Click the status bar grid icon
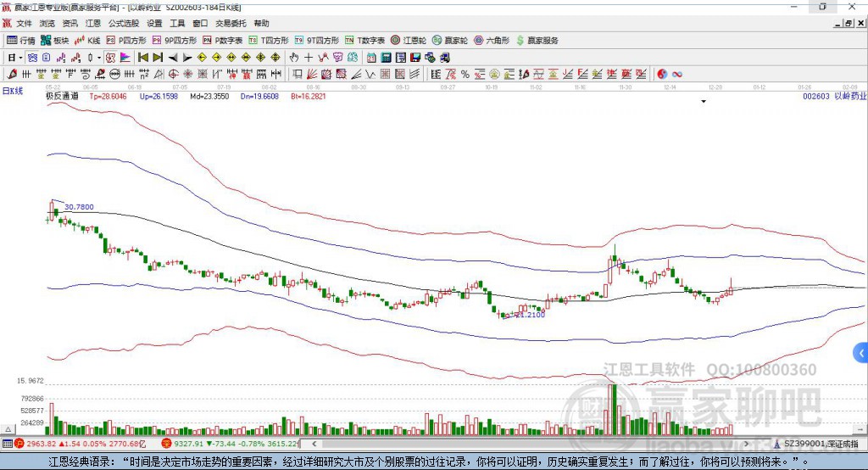The width and height of the screenshot is (868, 470). (x=7, y=444)
